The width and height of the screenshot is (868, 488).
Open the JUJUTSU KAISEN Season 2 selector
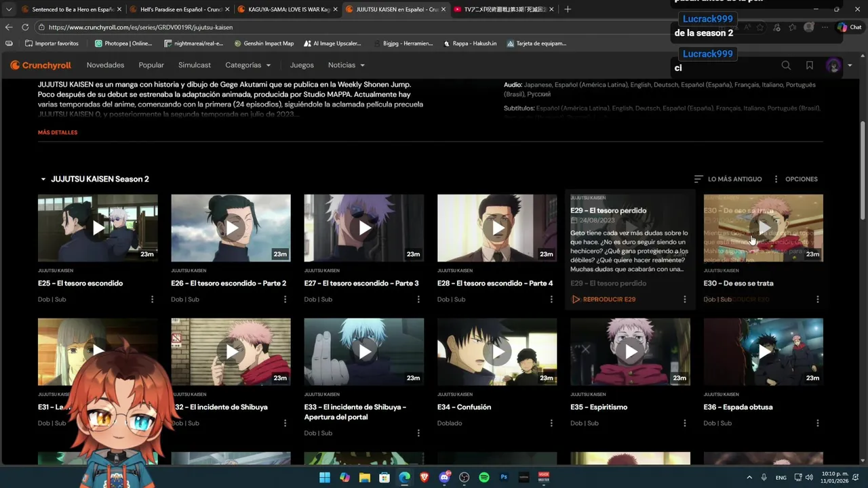click(x=94, y=179)
